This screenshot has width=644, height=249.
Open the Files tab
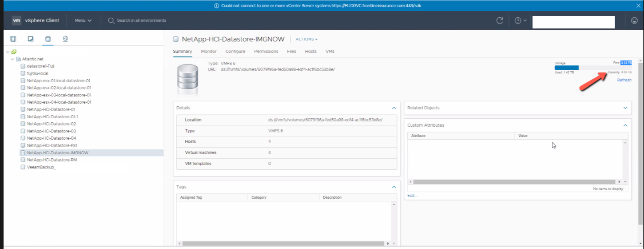tap(291, 52)
